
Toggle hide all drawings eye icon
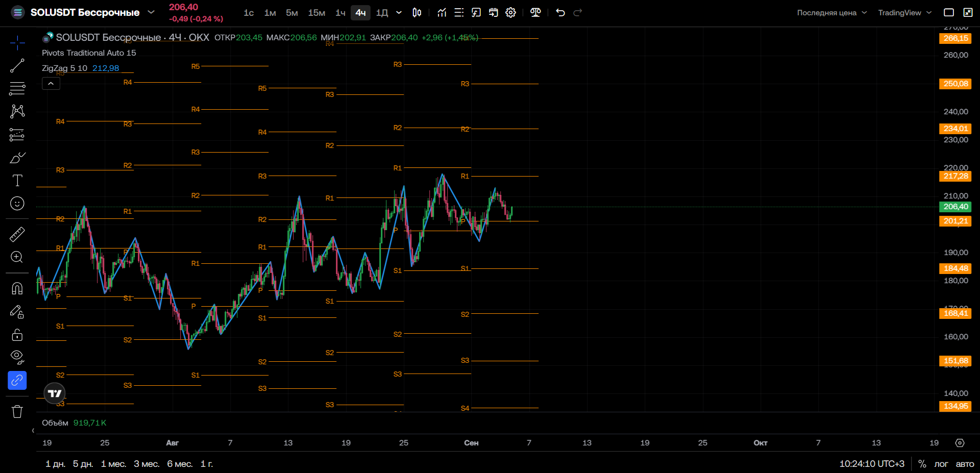point(17,357)
